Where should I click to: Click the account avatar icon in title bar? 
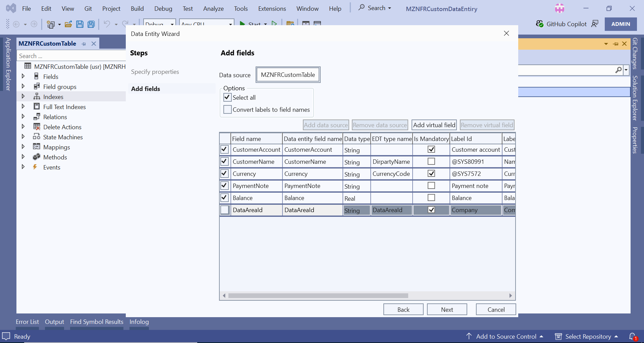[x=559, y=8]
